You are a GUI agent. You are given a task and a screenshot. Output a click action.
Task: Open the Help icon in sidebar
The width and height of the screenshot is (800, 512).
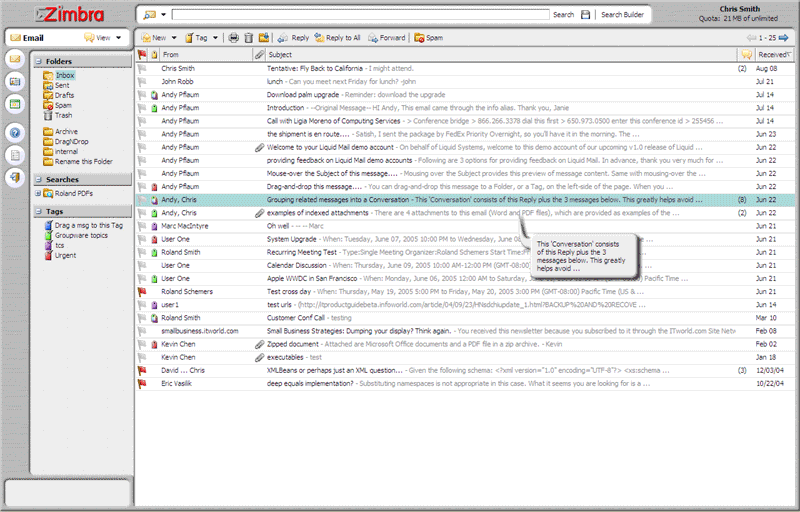15,133
